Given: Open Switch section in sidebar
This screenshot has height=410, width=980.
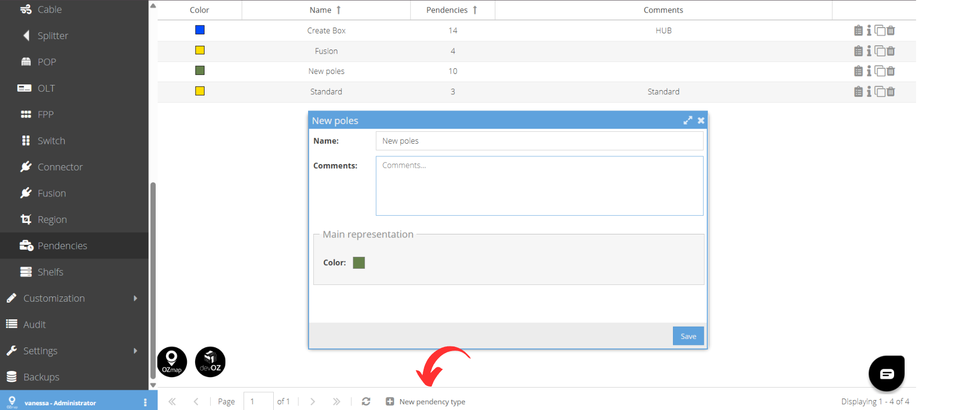Looking at the screenshot, I should click(x=74, y=141).
